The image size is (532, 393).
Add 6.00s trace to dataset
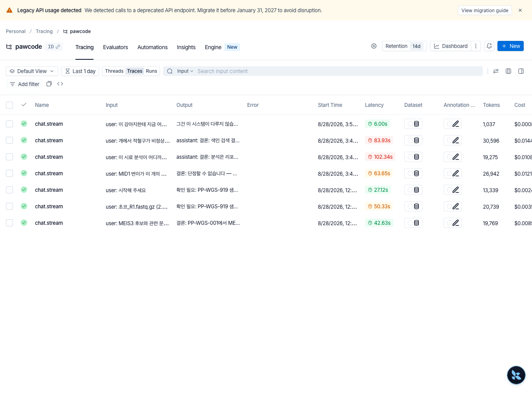413,124
